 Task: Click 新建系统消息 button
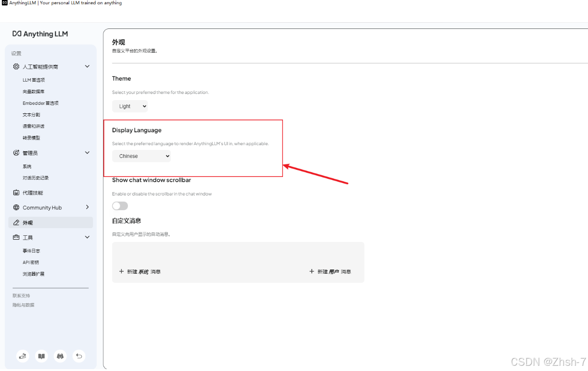click(x=140, y=271)
